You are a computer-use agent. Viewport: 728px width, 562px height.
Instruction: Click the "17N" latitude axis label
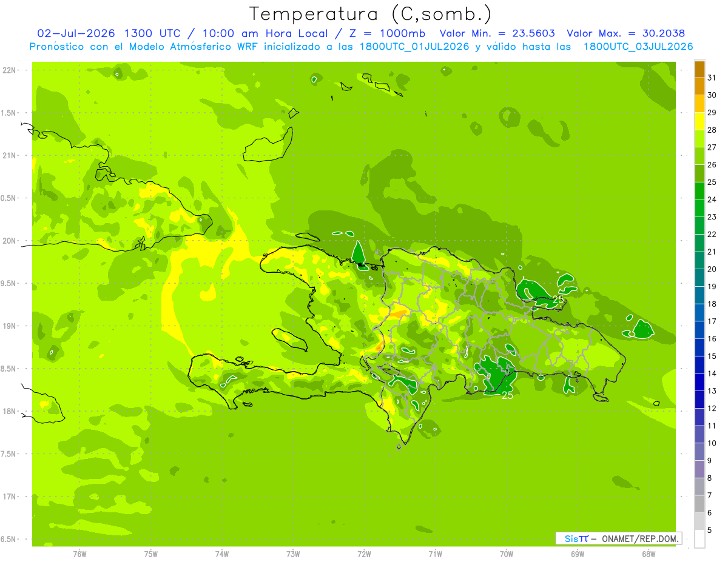[9, 497]
